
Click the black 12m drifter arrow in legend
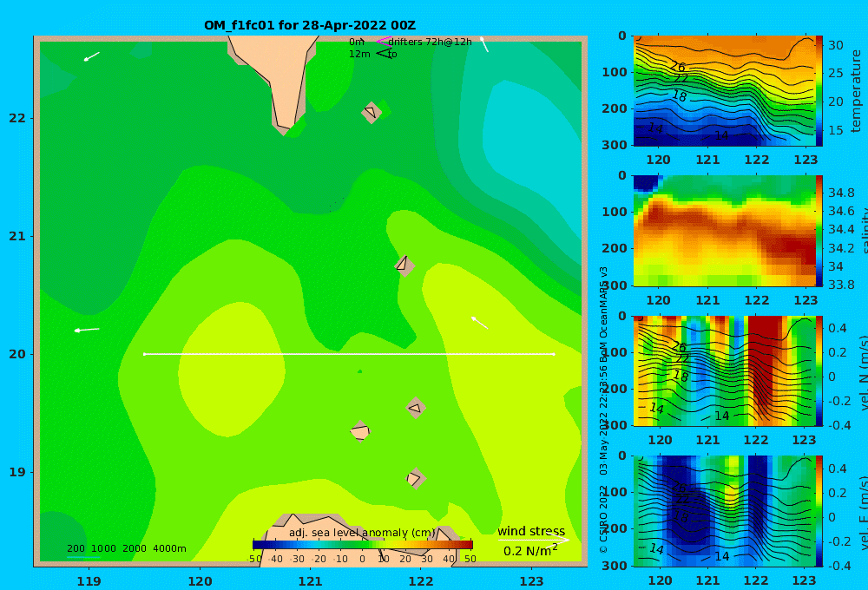pos(383,54)
